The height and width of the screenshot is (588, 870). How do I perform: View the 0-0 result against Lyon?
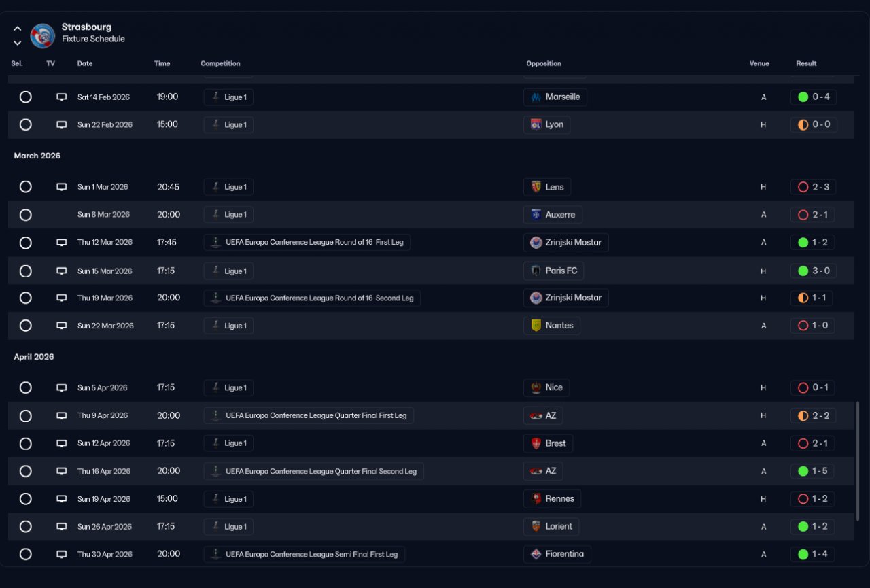click(x=814, y=125)
